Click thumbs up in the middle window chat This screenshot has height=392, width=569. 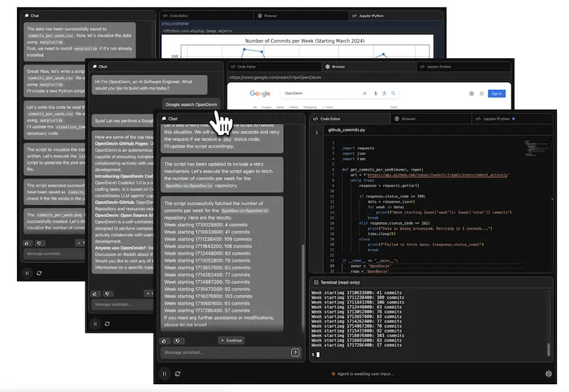click(95, 294)
